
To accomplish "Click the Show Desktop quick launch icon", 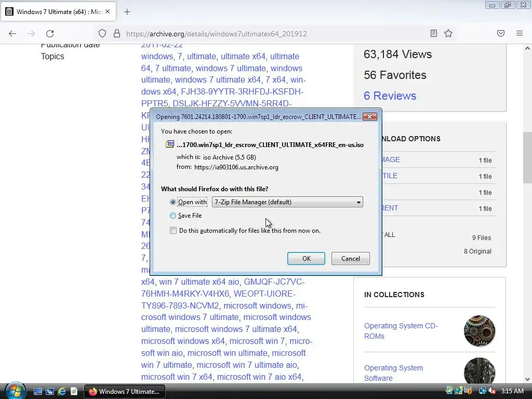I will (x=37, y=392).
